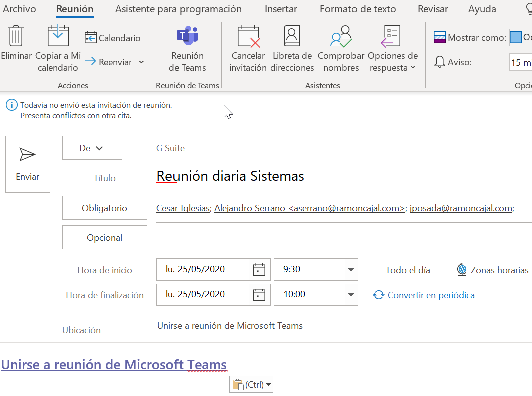The height and width of the screenshot is (396, 532).
Task: Open Opciones de respuesta menu
Action: (x=393, y=48)
